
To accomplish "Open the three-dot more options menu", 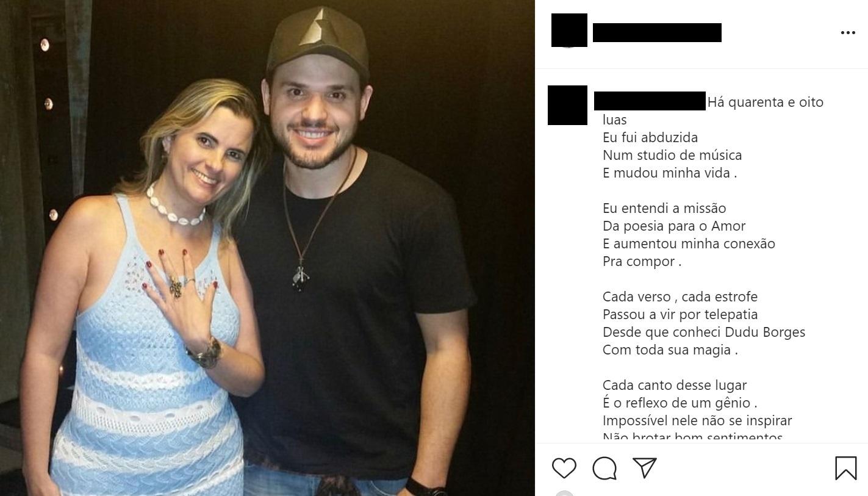I will coord(848,33).
